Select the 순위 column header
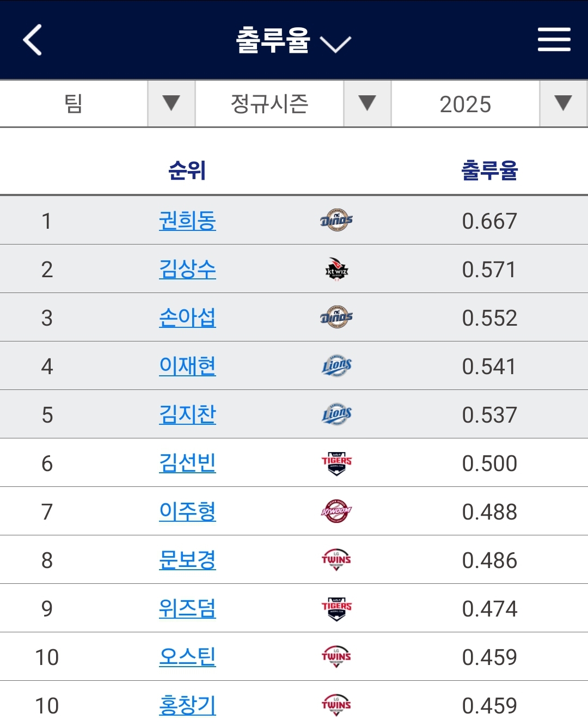 coord(187,170)
